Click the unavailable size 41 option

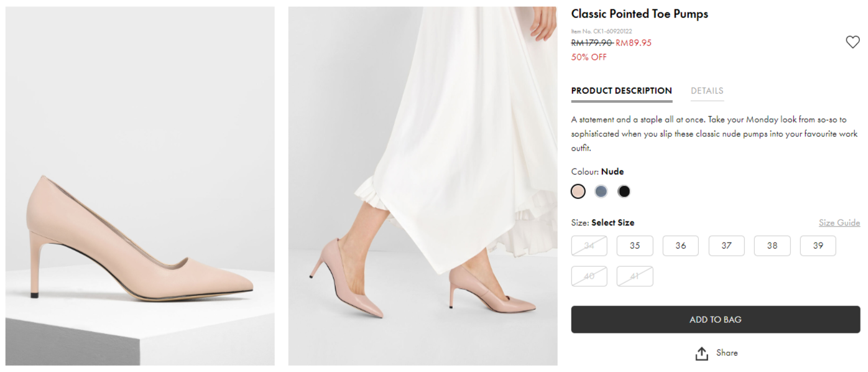click(x=635, y=276)
